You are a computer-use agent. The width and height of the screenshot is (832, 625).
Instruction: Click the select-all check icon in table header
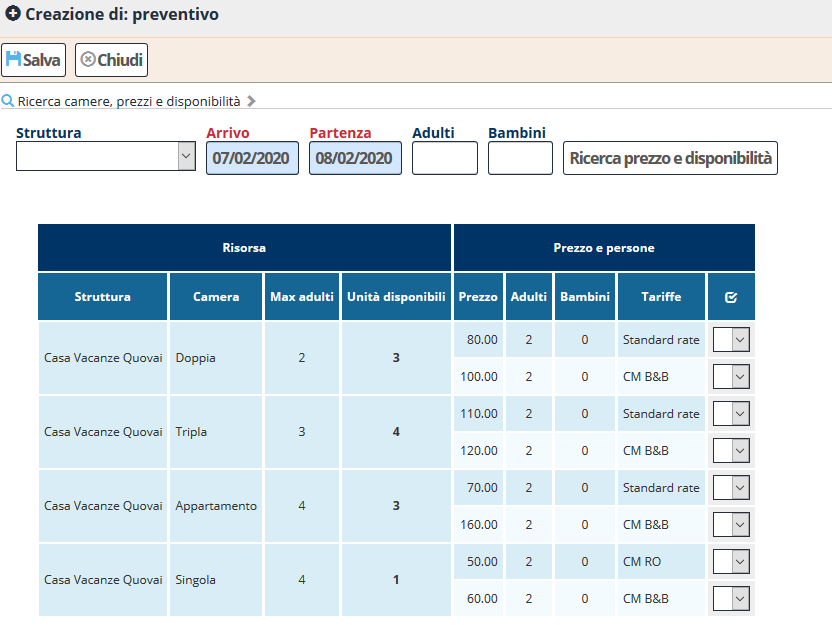(x=731, y=297)
